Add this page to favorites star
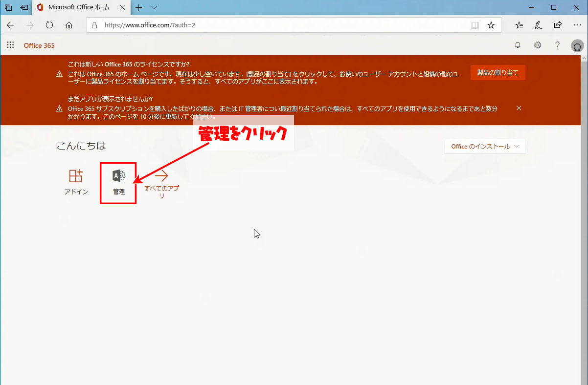 (x=491, y=25)
